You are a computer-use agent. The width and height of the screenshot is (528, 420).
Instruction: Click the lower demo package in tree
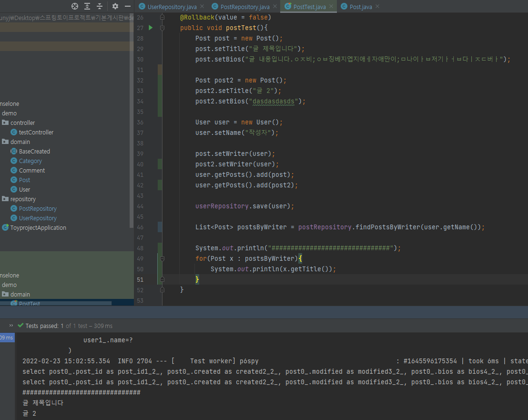click(x=9, y=285)
